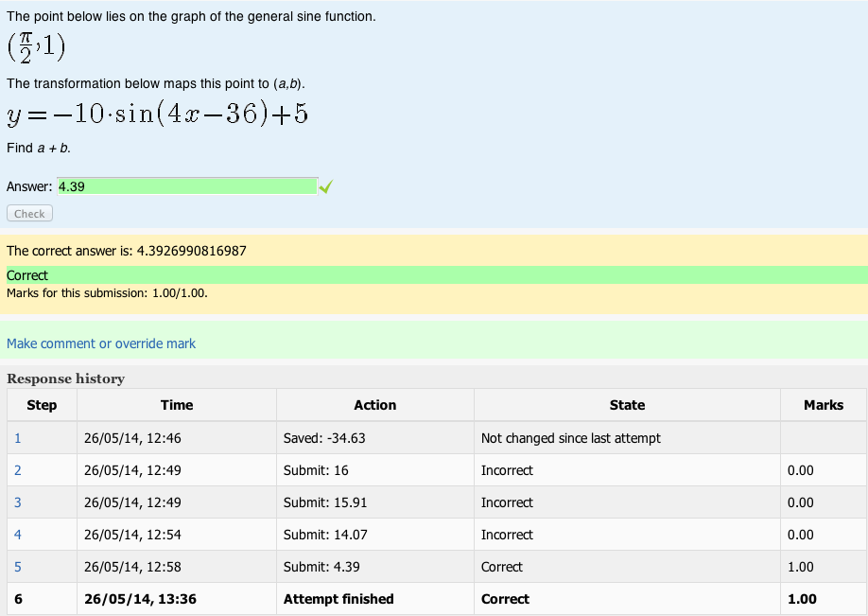Click the Answer input field containing 4.39
The image size is (868, 616).
click(187, 186)
